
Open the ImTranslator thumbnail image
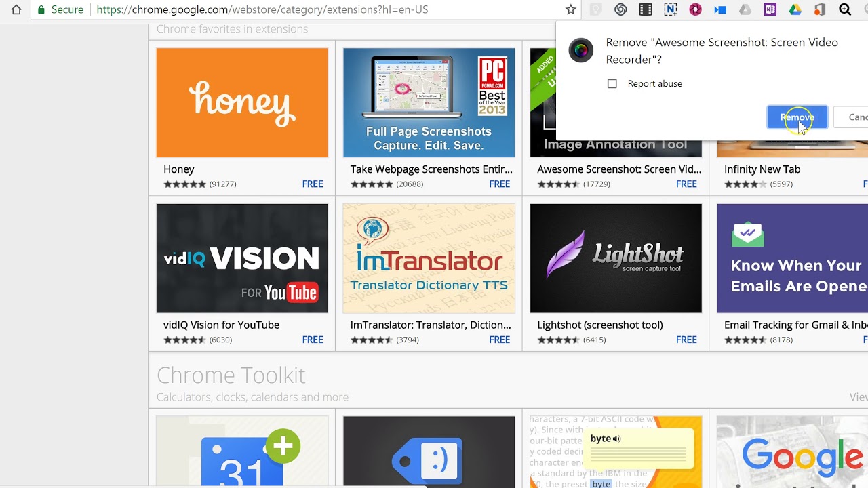click(429, 258)
